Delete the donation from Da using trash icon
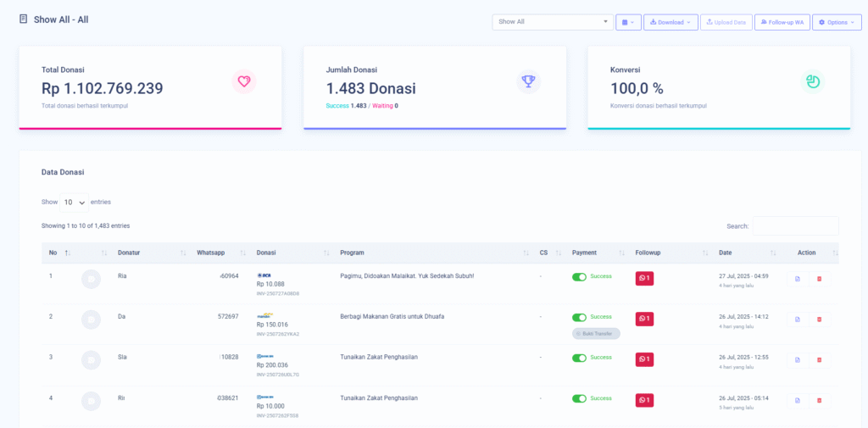This screenshot has width=868, height=428. pyautogui.click(x=819, y=320)
